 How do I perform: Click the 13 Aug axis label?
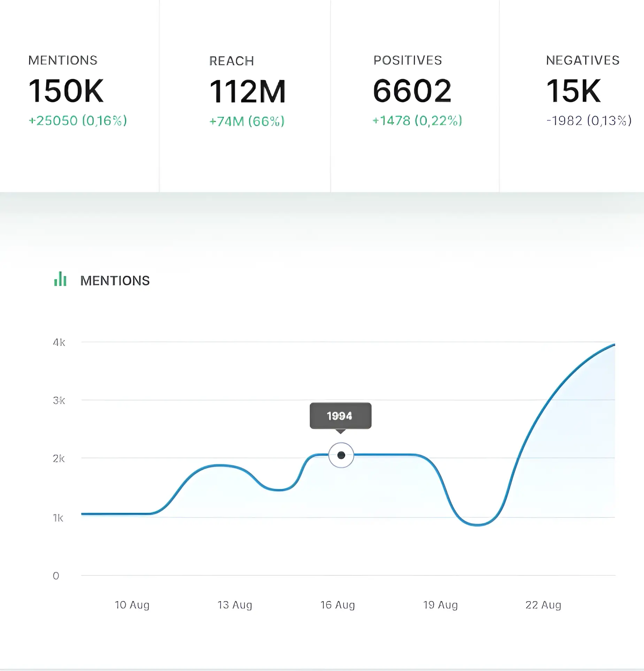(235, 605)
